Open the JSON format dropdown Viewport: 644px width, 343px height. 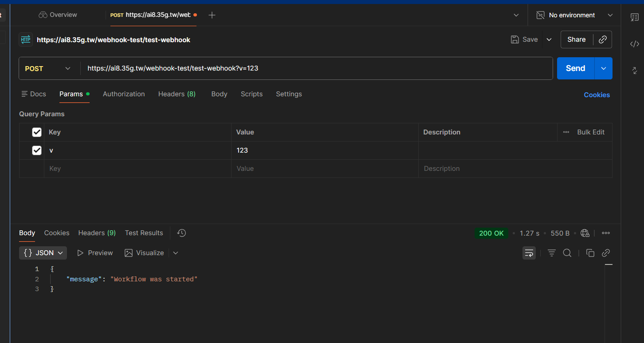[43, 253]
